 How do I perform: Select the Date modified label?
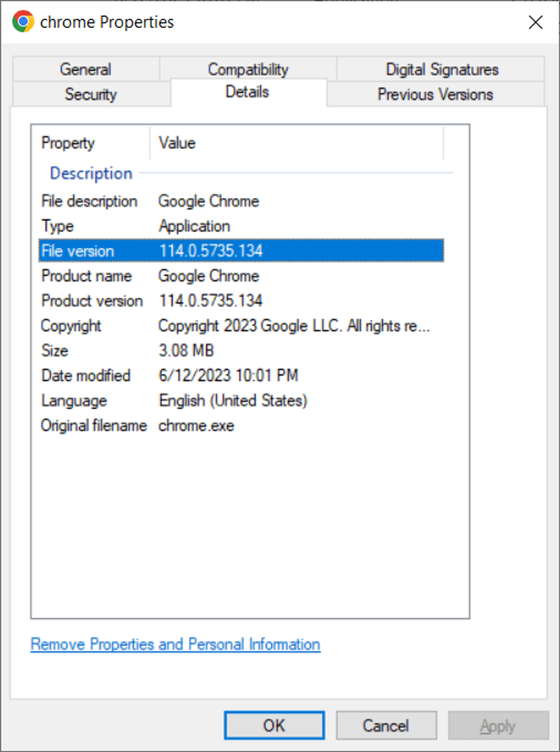(86, 375)
